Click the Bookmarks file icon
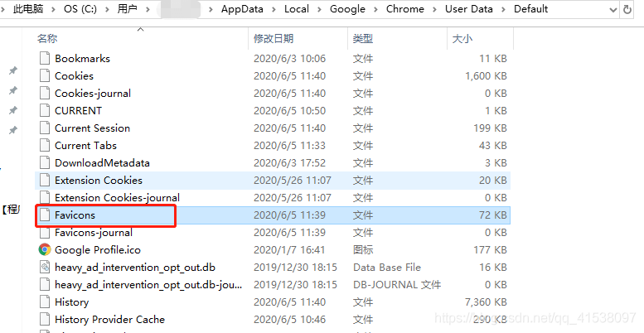The height and width of the screenshot is (333, 644). tap(45, 58)
